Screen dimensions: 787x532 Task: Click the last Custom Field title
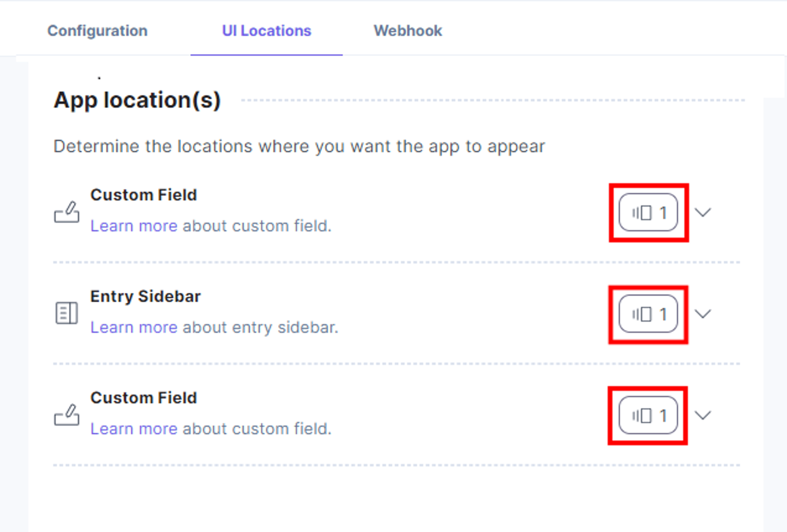144,398
